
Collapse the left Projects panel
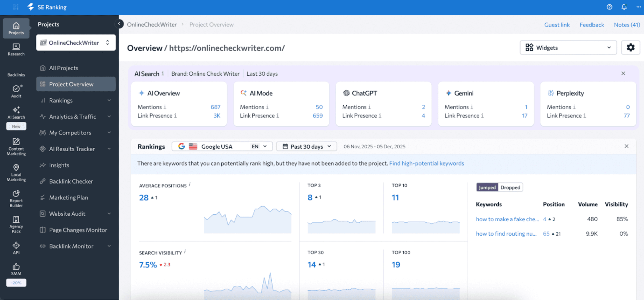pos(119,24)
